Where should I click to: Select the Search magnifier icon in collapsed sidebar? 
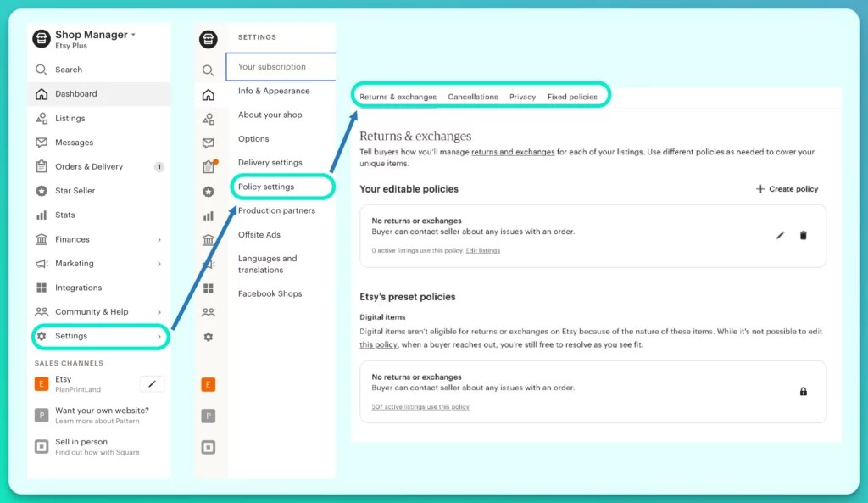tap(209, 70)
